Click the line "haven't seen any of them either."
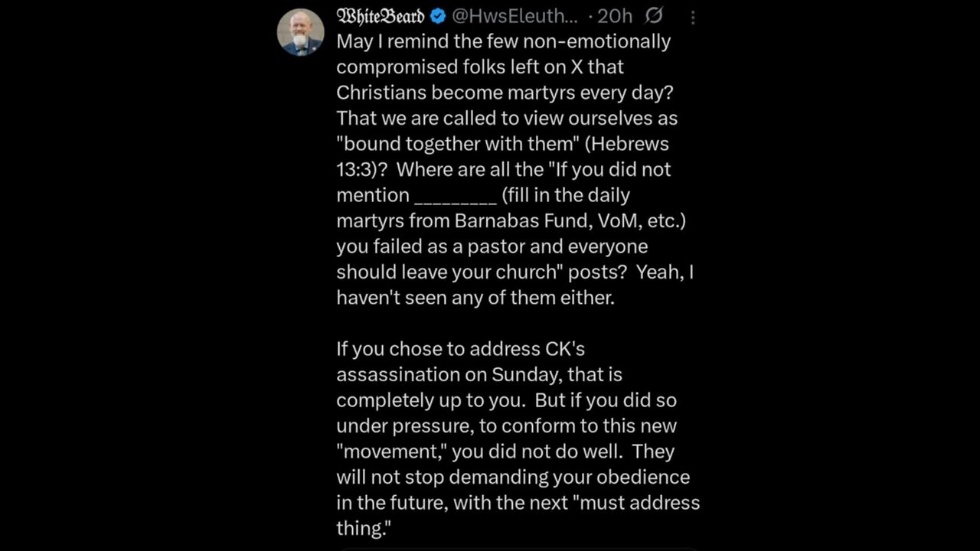Screen dimensions: 980x551 click(x=475, y=298)
